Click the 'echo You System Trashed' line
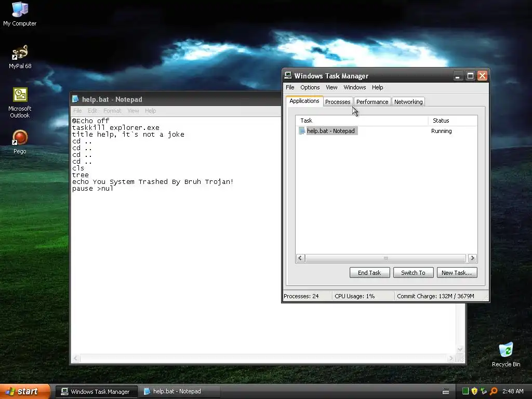Screen dimensions: 532x399 point(153,182)
